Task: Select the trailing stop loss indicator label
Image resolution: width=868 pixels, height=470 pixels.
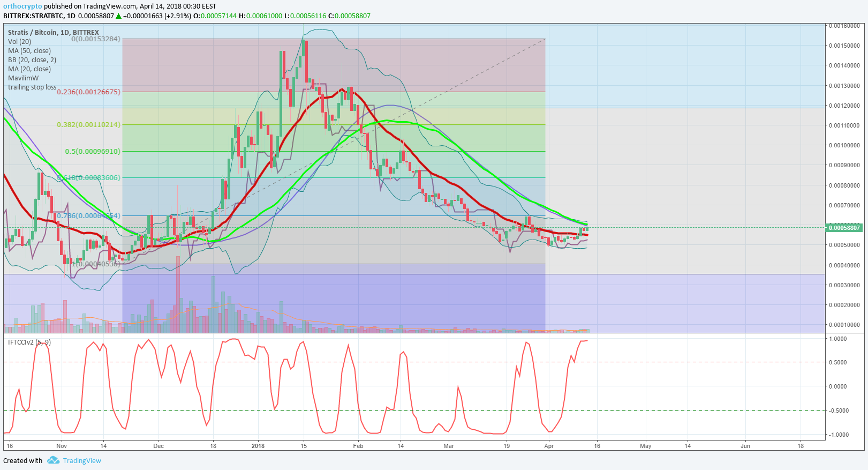Action: pos(32,87)
